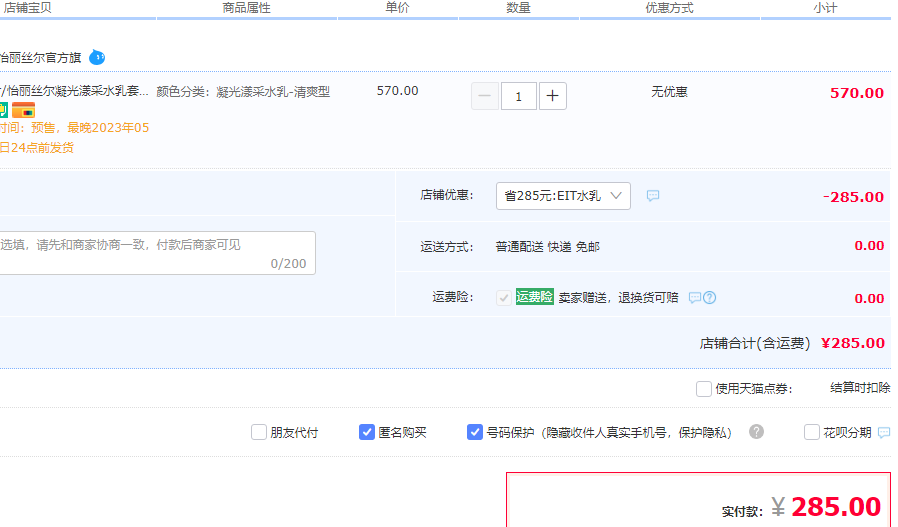The height and width of the screenshot is (527, 898).
Task: Uncheck the 匿名购买 checkbox
Action: (x=367, y=432)
